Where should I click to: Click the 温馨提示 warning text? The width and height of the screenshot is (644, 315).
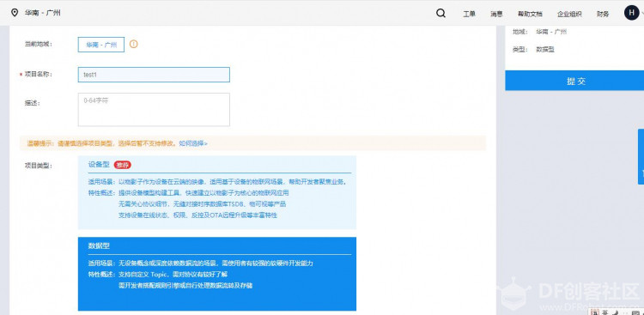pyautogui.click(x=102, y=143)
